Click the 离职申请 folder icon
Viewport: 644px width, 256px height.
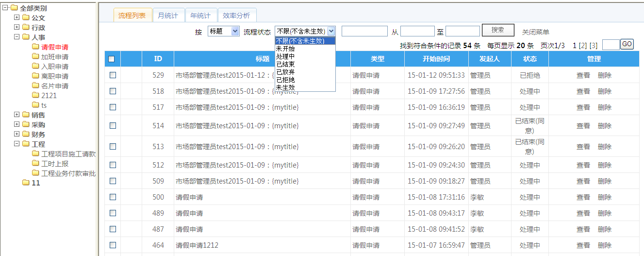(x=35, y=76)
